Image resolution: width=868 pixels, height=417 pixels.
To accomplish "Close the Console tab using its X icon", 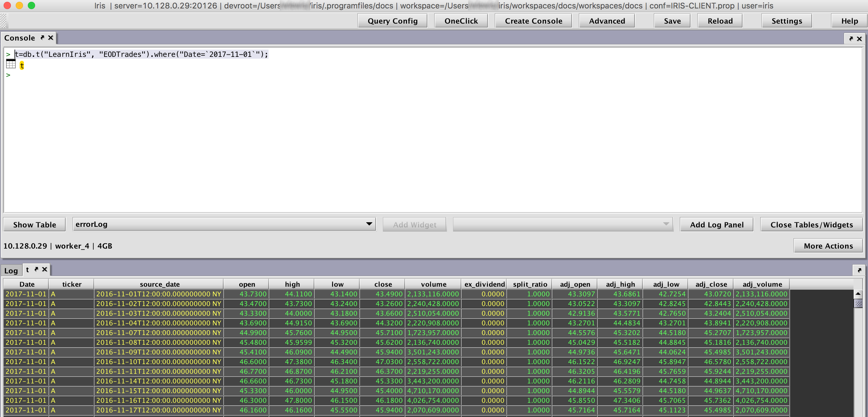I will coord(51,38).
